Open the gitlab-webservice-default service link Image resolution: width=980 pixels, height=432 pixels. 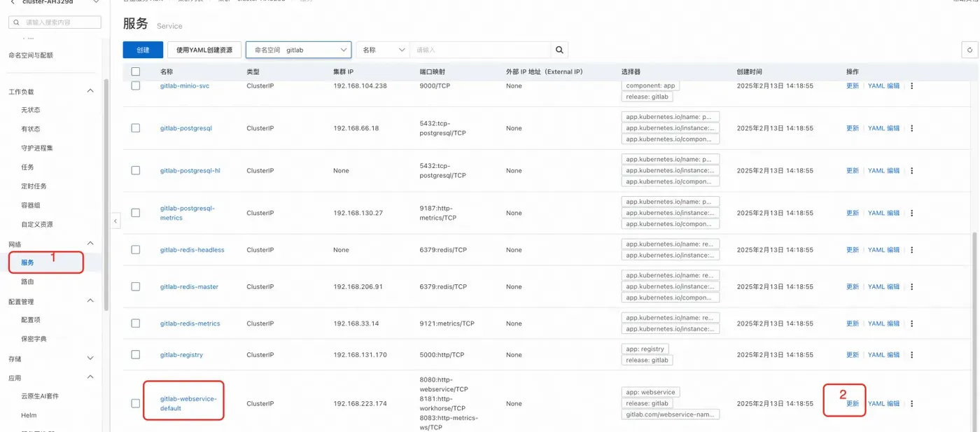[x=188, y=403]
